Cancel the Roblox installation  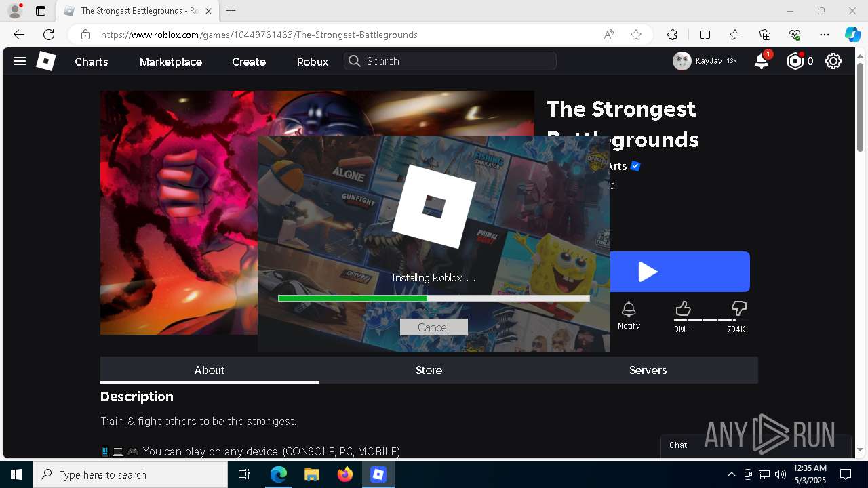click(x=433, y=327)
